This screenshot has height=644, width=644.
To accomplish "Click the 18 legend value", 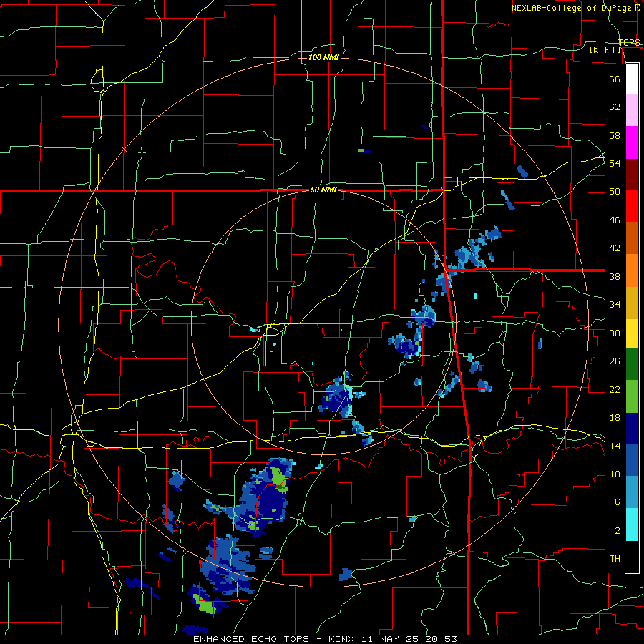I will tap(615, 418).
